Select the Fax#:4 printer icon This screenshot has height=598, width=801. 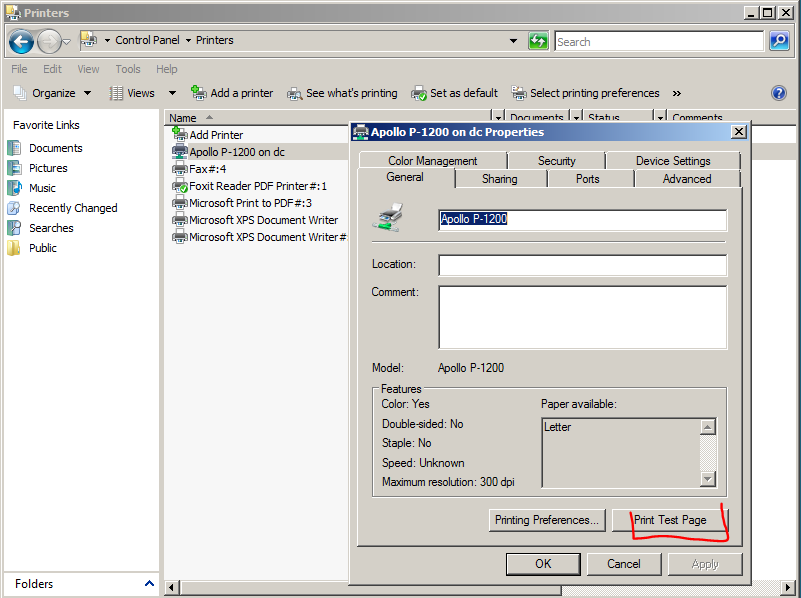coord(179,169)
